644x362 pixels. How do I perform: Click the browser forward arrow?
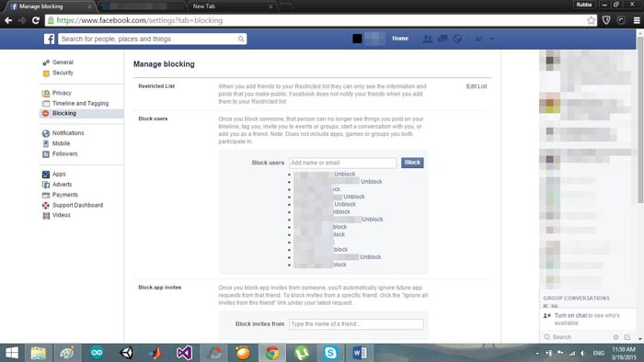point(22,20)
